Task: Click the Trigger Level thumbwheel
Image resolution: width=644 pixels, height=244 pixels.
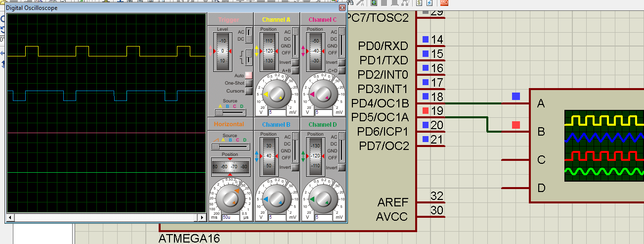Action: [x=222, y=51]
